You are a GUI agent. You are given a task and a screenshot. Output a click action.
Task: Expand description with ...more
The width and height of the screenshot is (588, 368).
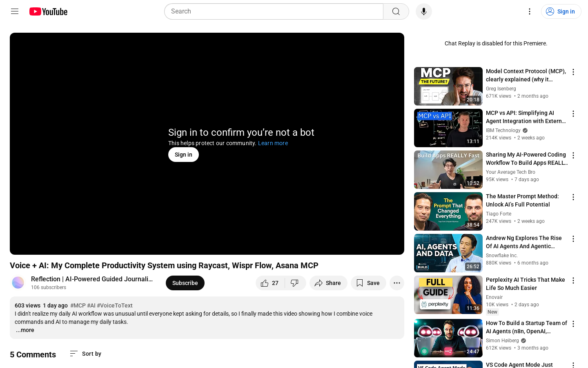25,330
